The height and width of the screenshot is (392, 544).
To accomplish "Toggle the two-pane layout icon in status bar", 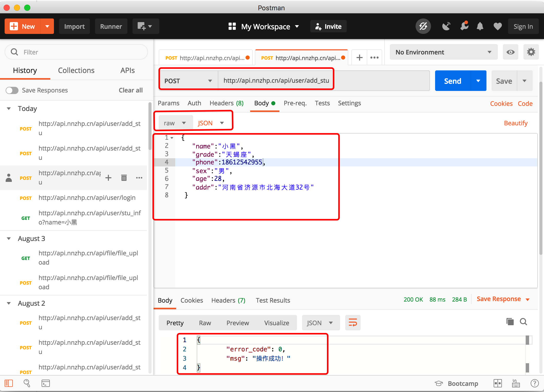I will (498, 383).
